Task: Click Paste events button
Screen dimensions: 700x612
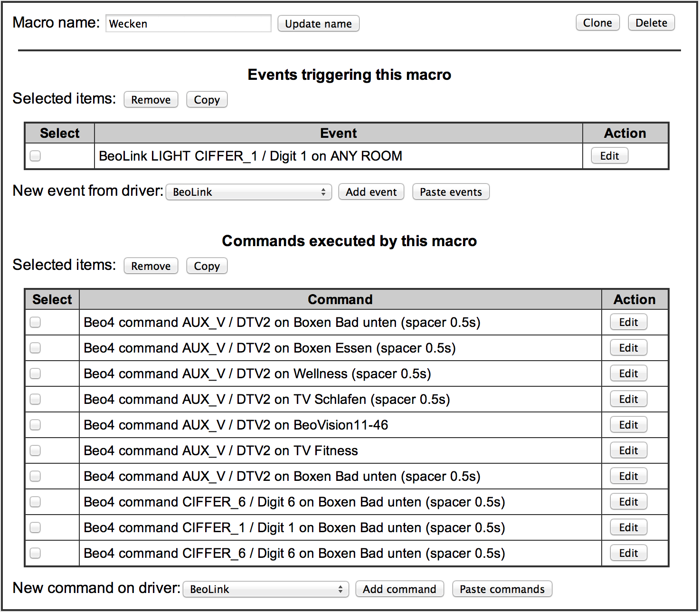Action: point(451,192)
